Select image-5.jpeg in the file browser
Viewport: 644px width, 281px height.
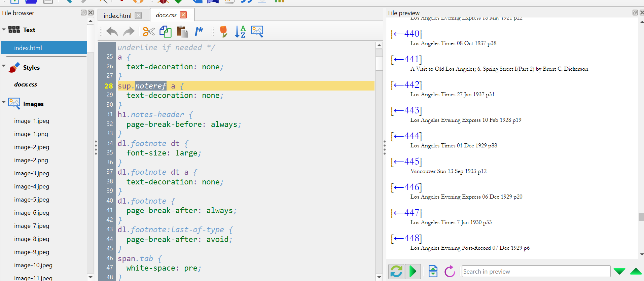[x=32, y=200]
